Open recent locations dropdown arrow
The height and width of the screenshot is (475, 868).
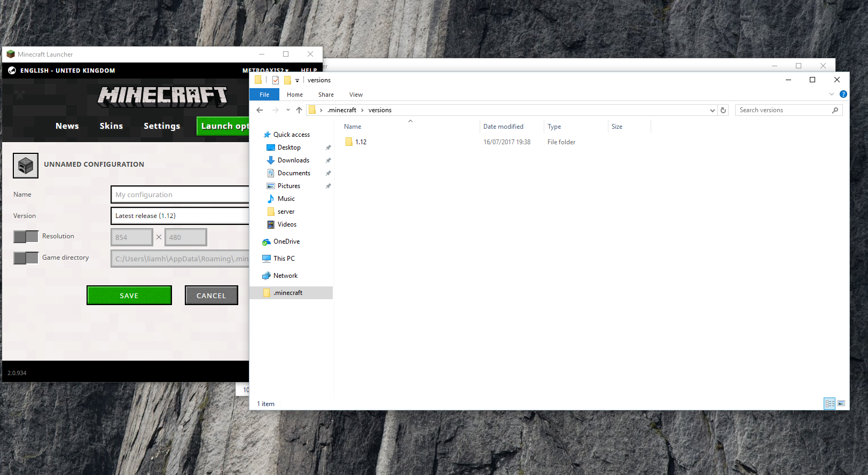point(288,110)
